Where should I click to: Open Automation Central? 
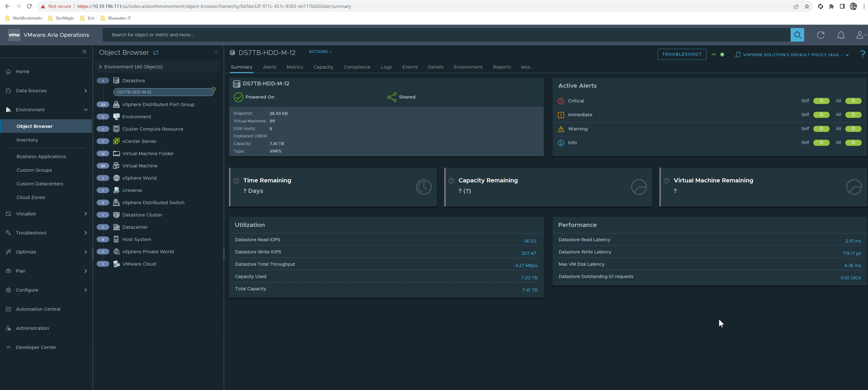coord(38,309)
